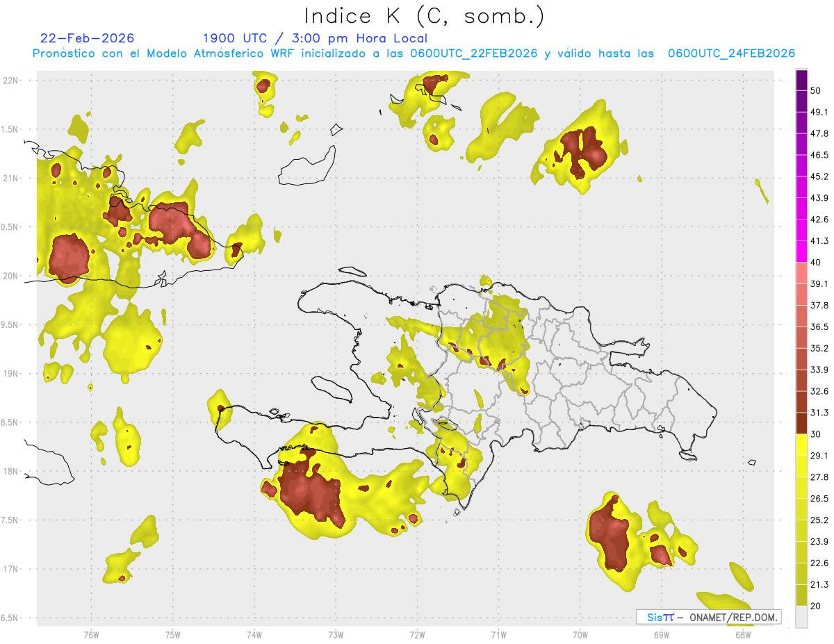Click the "23.9" color scale value
This screenshot has width=834, height=644.
(x=819, y=542)
